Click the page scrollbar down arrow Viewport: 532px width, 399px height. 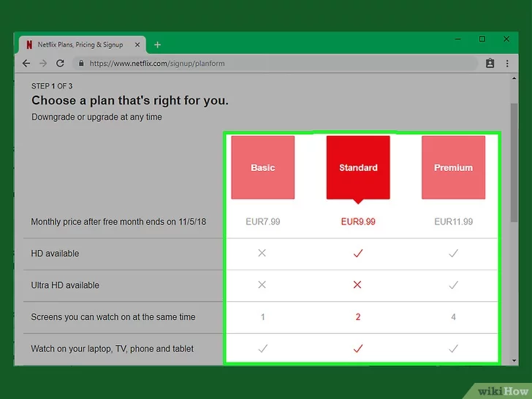(x=514, y=361)
